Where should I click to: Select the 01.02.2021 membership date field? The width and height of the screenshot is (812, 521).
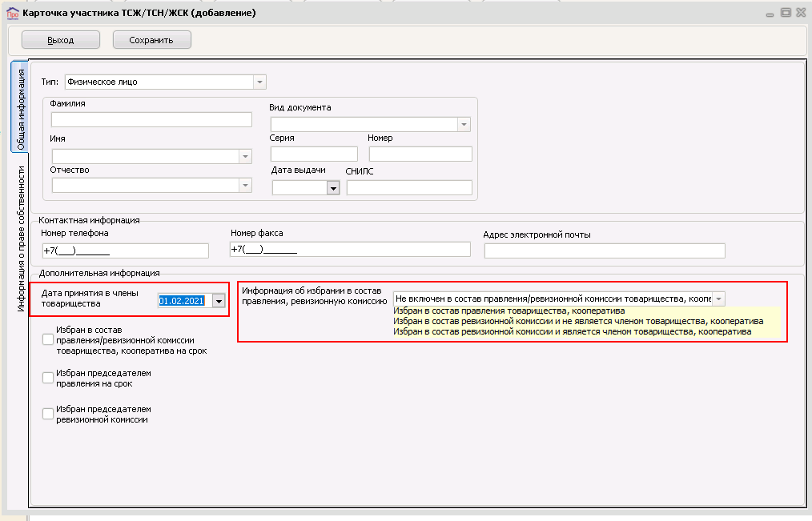click(x=185, y=301)
